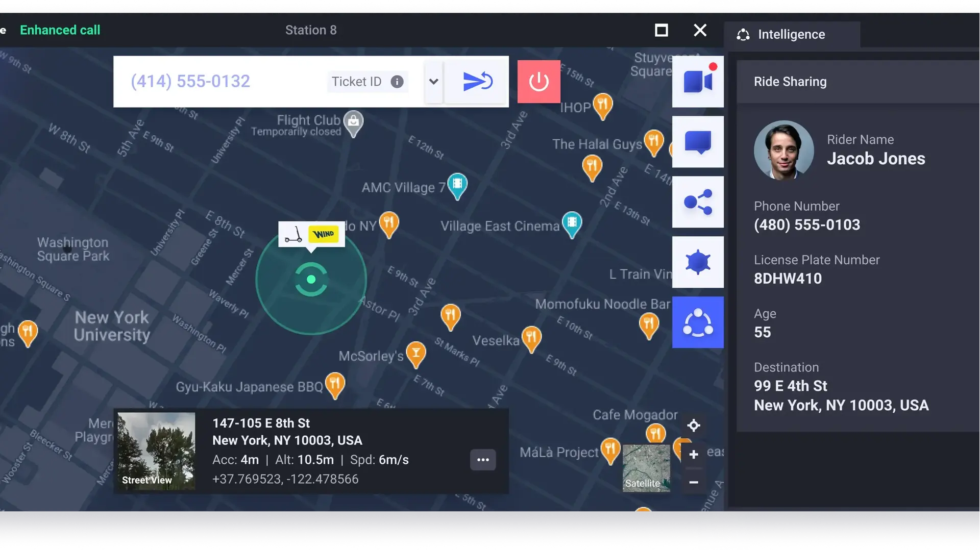Screen dimensions: 980x550
Task: Open the three-dots more options button
Action: tap(483, 460)
